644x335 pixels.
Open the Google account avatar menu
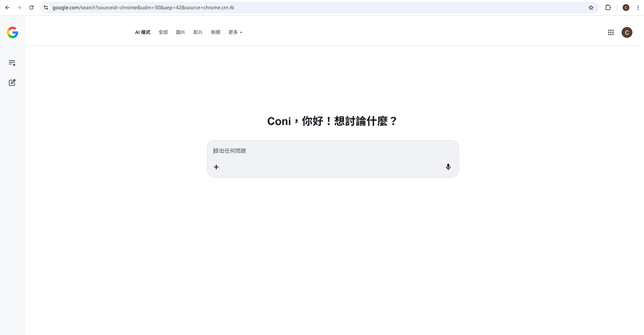pos(627,32)
